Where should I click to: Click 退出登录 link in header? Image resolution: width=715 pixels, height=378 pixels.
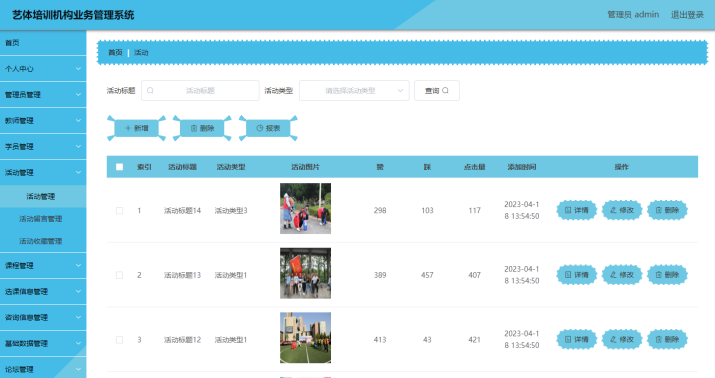coord(687,15)
